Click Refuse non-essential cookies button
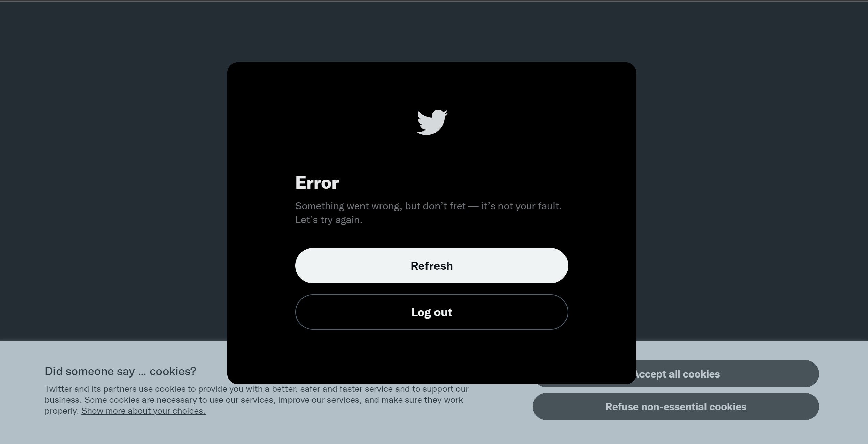 676,406
